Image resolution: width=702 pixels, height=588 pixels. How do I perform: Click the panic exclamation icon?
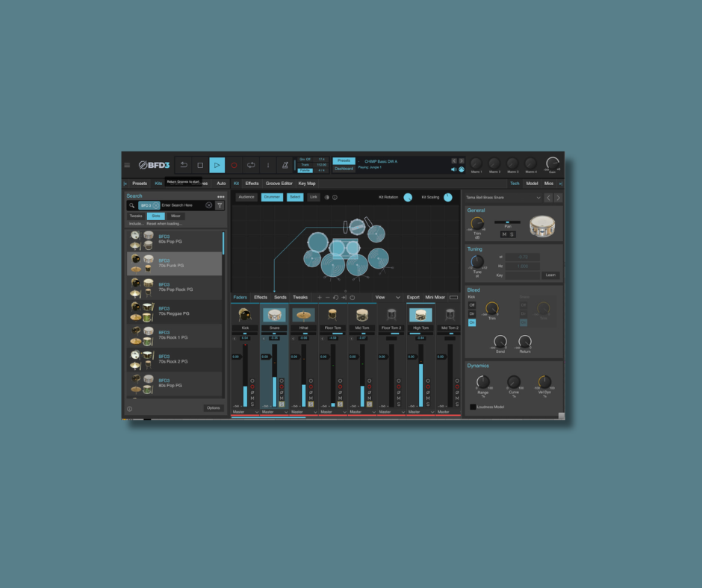pos(267,165)
